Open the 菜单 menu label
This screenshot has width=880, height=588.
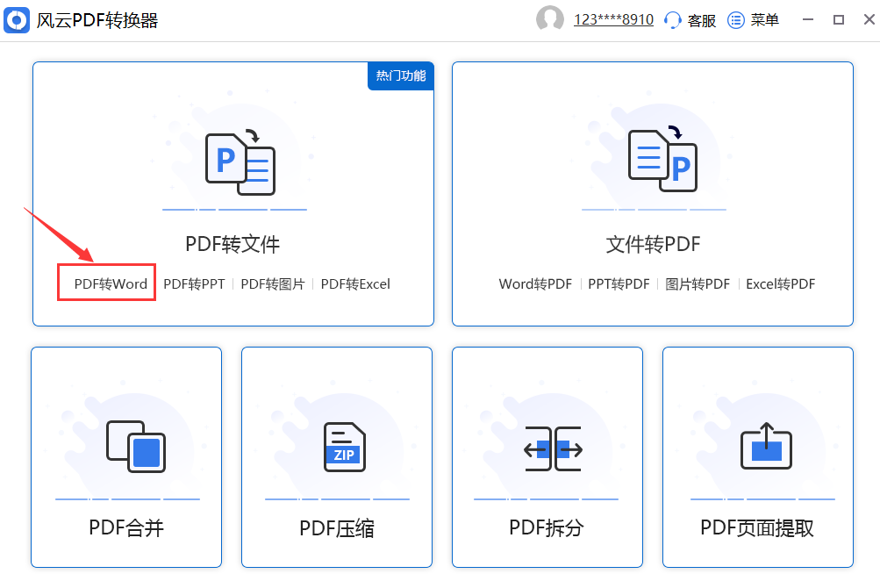point(765,20)
